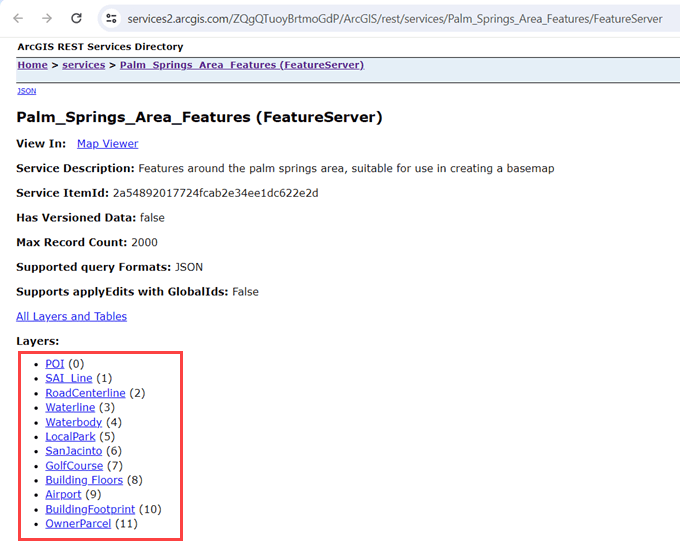
Task: Focus the browser address bar URL
Action: coord(395,19)
